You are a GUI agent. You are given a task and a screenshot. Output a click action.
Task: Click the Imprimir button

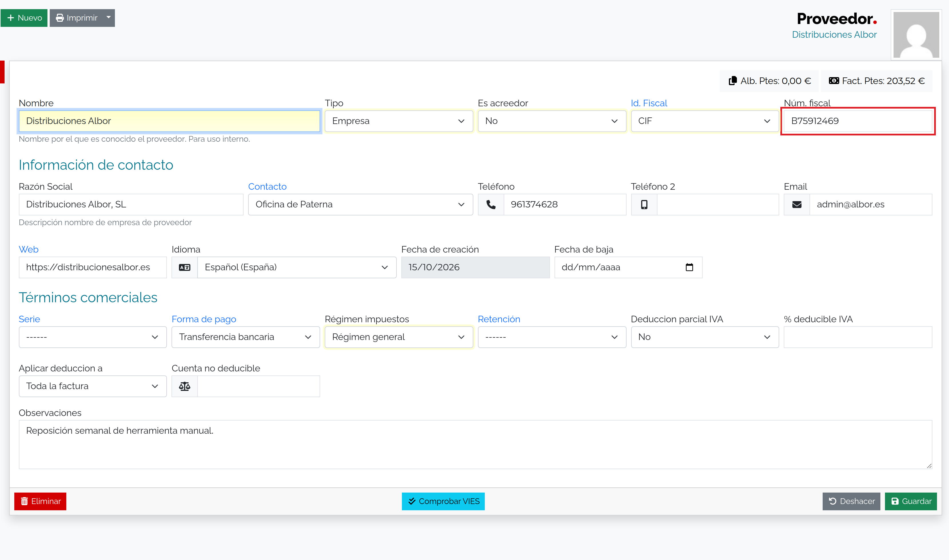tap(76, 18)
